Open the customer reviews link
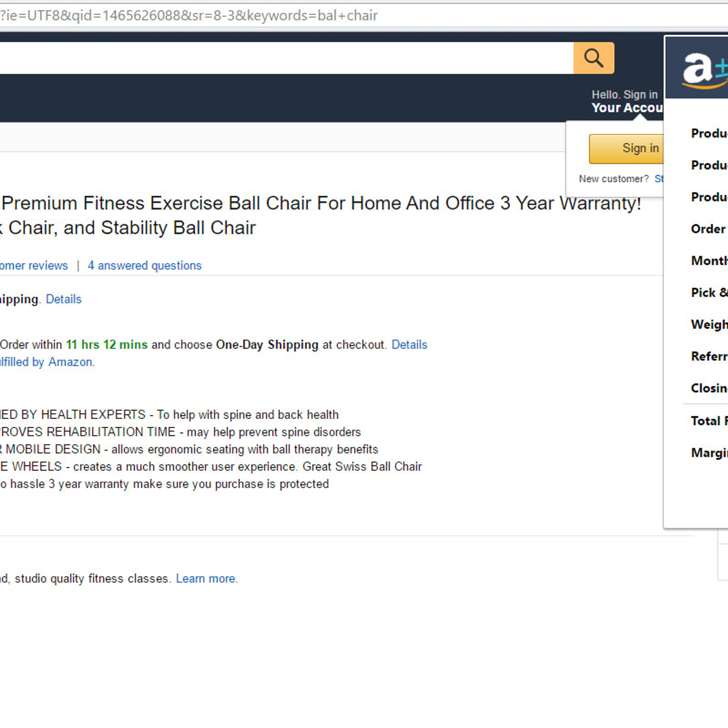 click(34, 265)
